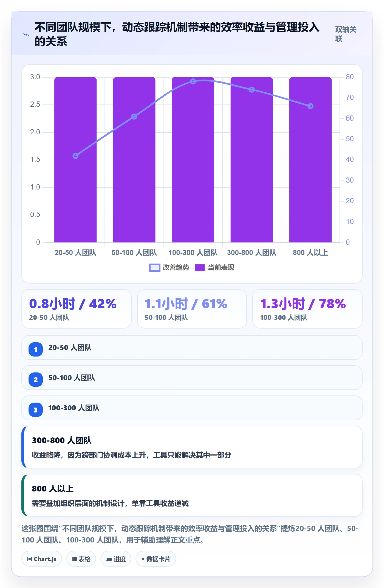
Task: Open the 0.8小时 / 42% data card
Action: click(x=77, y=309)
